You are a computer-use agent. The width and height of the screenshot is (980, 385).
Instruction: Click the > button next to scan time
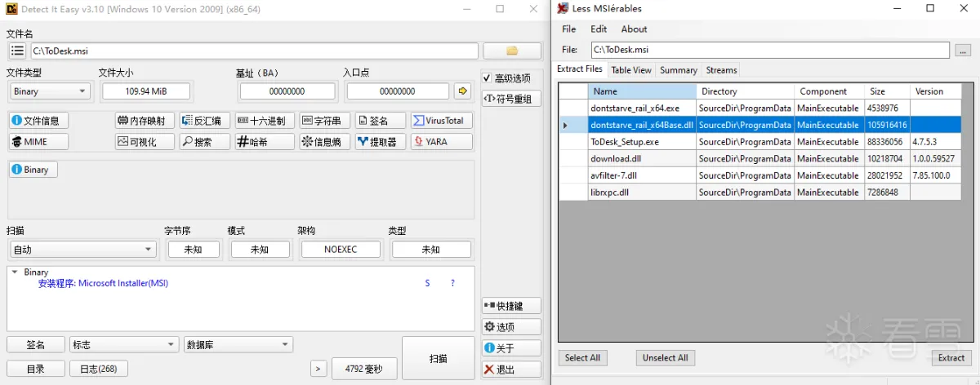click(318, 369)
